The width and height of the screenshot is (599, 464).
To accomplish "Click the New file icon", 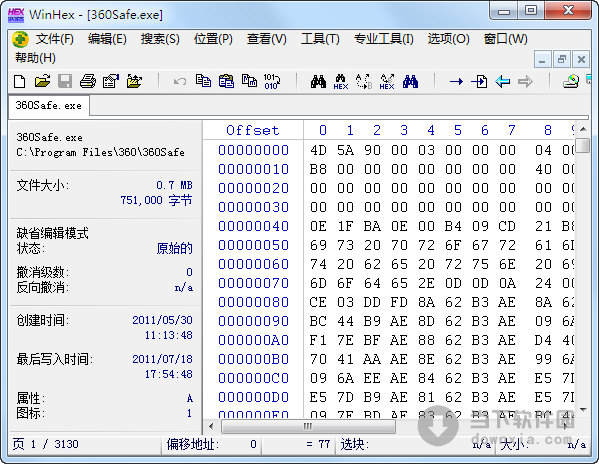I will (19, 81).
